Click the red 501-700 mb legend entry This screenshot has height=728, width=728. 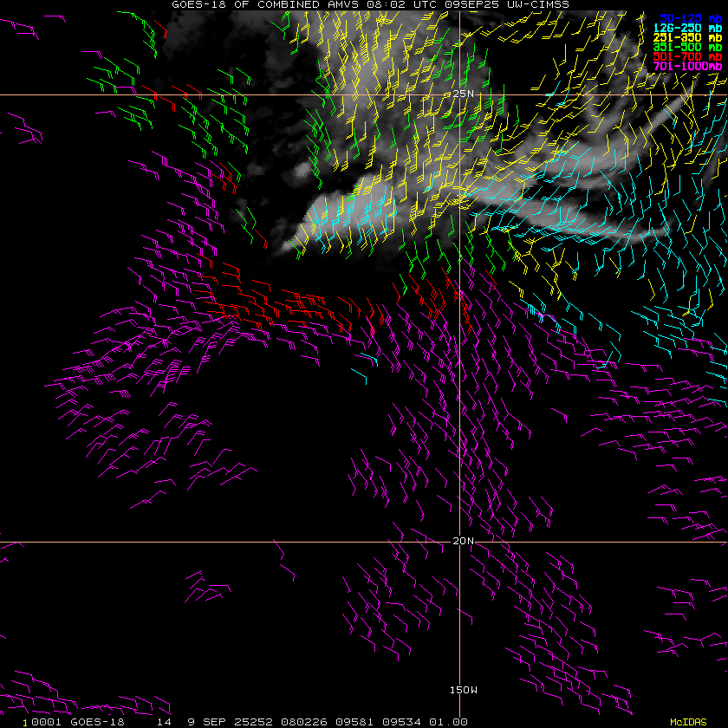(688, 56)
